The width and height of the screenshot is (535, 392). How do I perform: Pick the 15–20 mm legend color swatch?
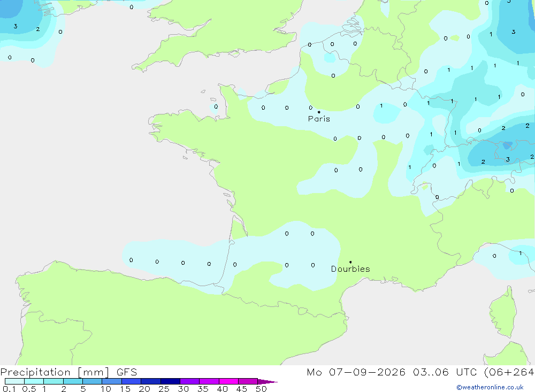pyautogui.click(x=132, y=381)
